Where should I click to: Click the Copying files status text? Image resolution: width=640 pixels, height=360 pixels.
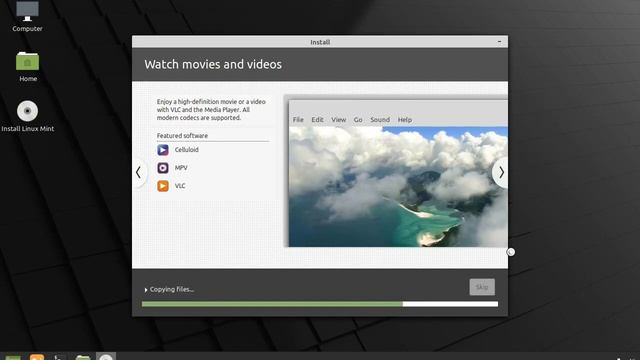[x=172, y=289]
